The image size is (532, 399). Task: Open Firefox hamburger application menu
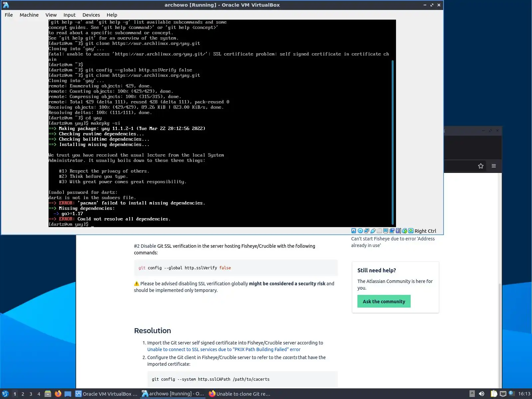[494, 166]
